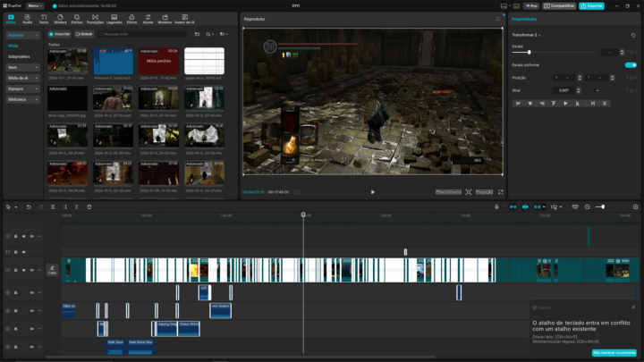Open the Filtros panel icon

pyautogui.click(x=131, y=18)
